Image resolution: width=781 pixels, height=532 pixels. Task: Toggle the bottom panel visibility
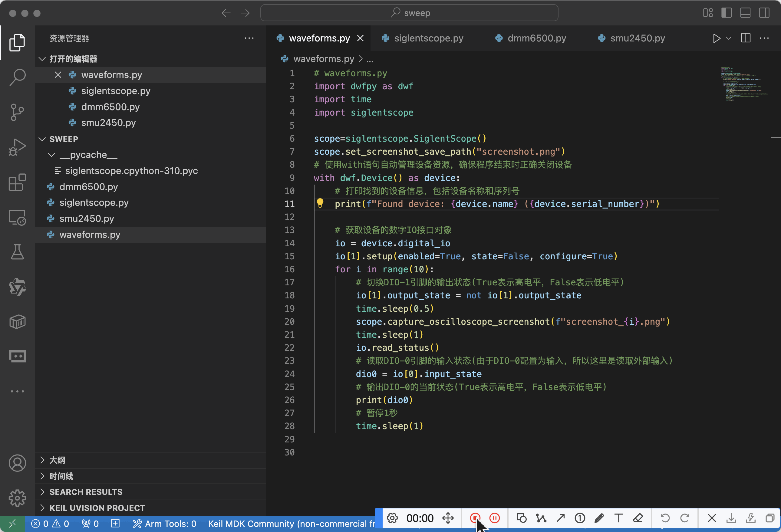745,13
